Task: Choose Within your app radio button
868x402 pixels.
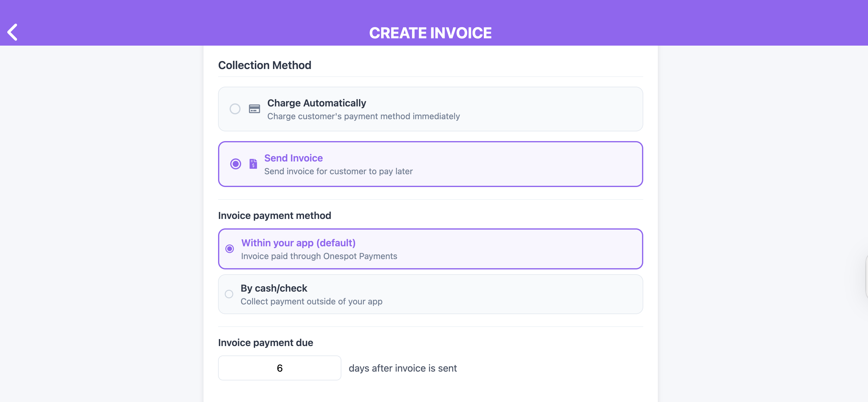Action: tap(230, 249)
